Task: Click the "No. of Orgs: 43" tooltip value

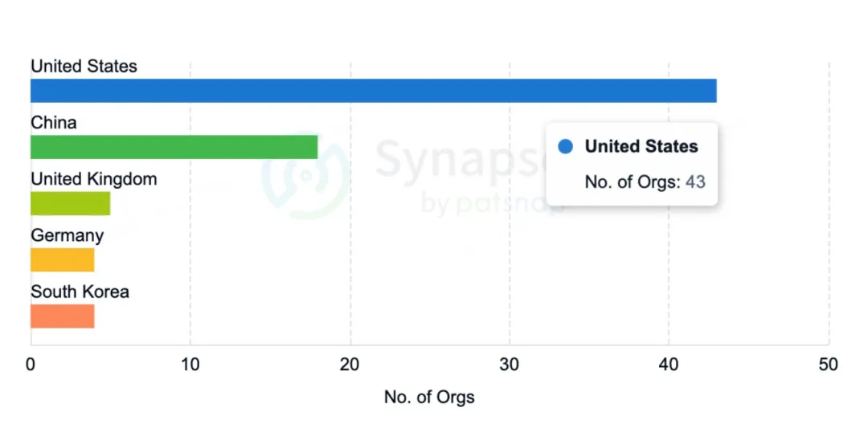Action: 645,182
